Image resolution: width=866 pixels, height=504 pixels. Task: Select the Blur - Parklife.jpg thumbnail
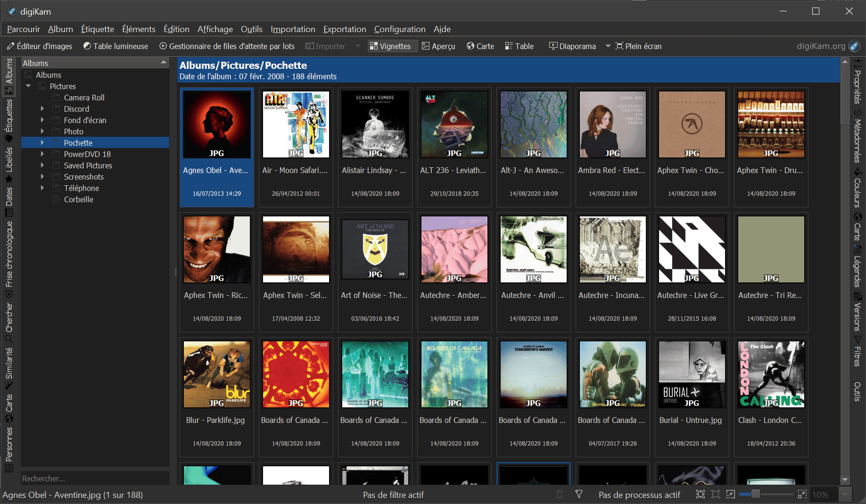click(x=217, y=397)
